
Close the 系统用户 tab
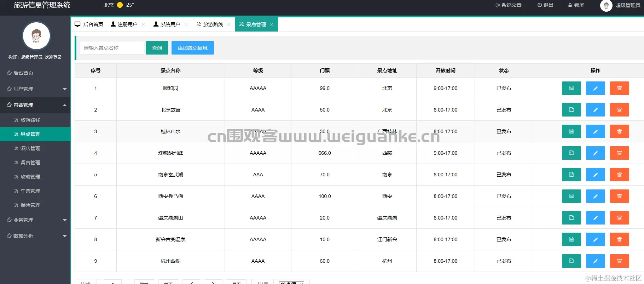[186, 24]
